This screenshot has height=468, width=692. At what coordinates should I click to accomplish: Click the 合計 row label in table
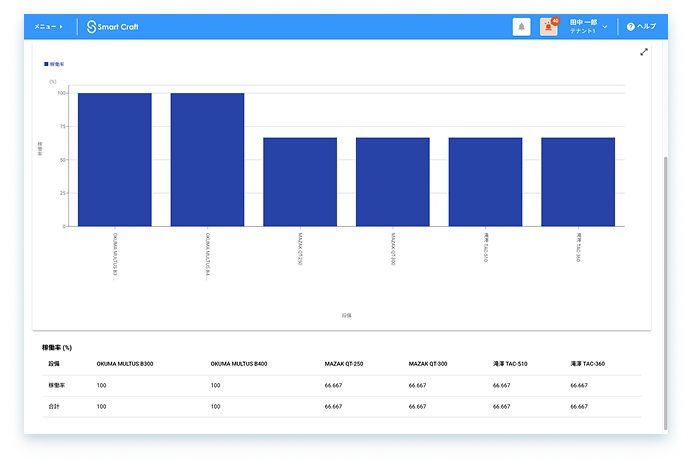[54, 406]
